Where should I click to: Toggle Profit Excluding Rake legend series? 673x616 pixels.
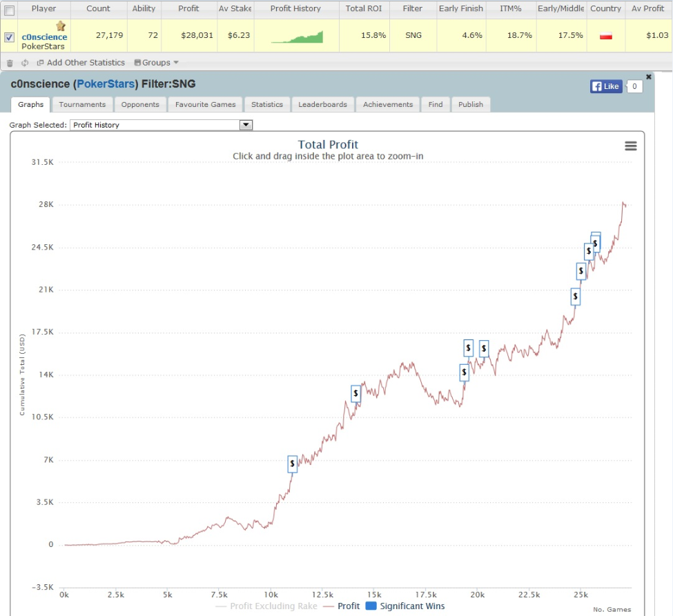[266, 606]
